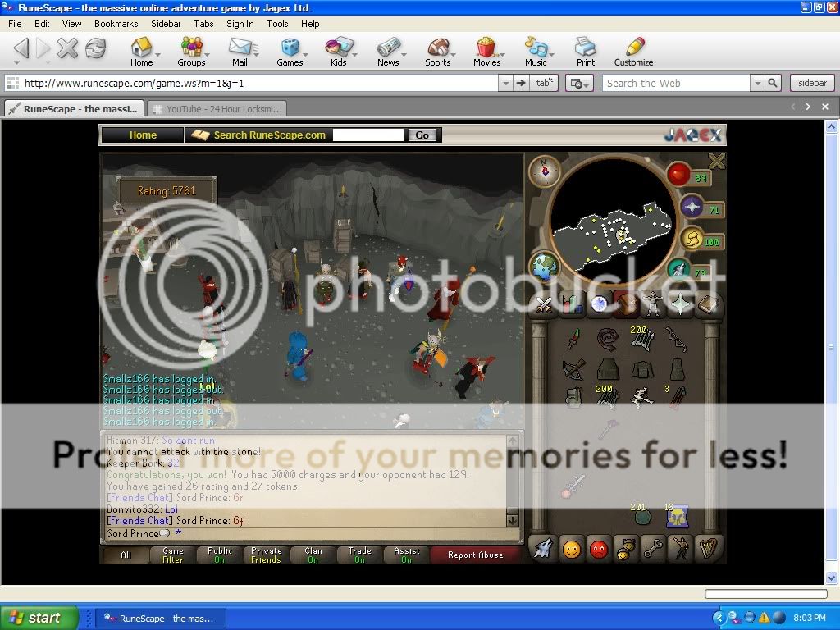Open game options with the wrench icon
The width and height of the screenshot is (840, 630).
(x=653, y=550)
